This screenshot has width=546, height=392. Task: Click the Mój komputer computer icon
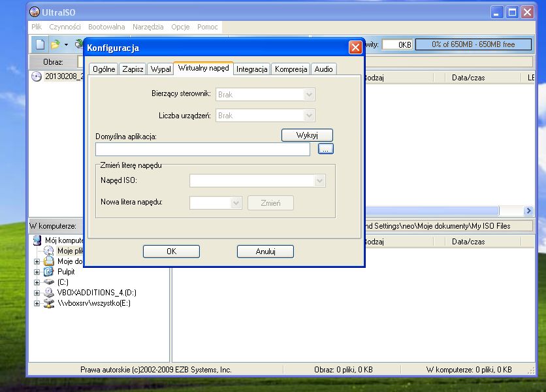click(37, 240)
